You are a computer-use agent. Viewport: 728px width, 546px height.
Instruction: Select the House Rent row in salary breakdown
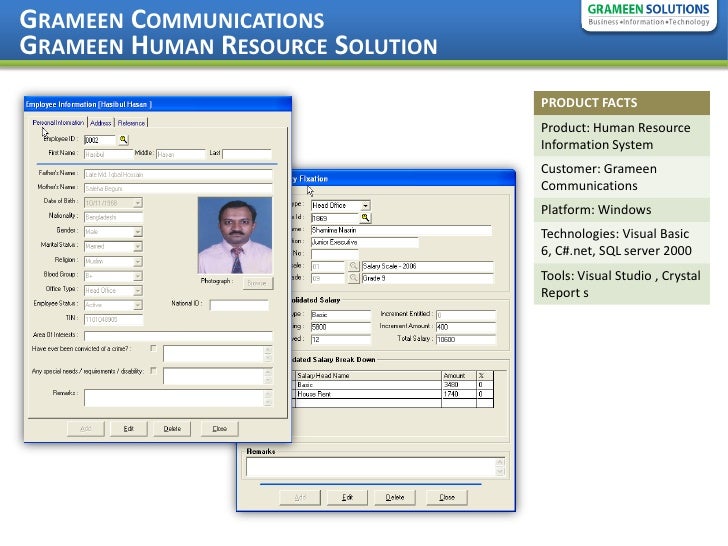tap(394, 394)
